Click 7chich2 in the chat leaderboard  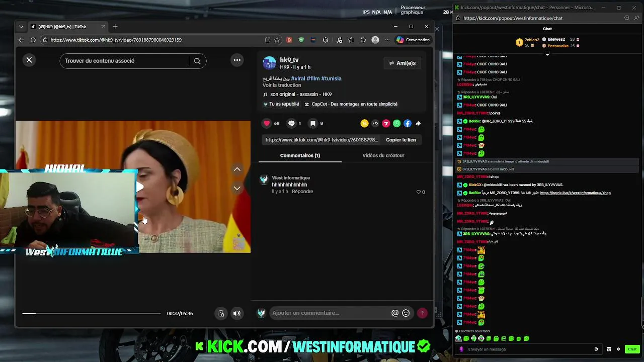click(x=532, y=40)
